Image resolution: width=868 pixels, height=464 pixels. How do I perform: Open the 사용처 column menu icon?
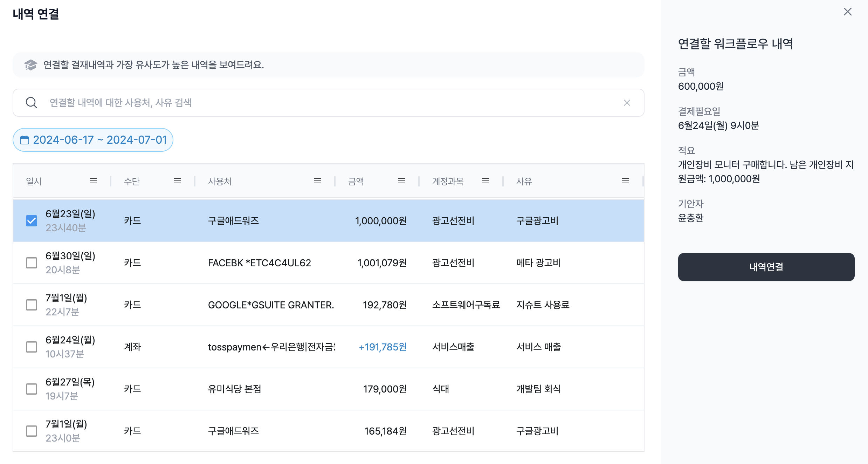(x=317, y=181)
